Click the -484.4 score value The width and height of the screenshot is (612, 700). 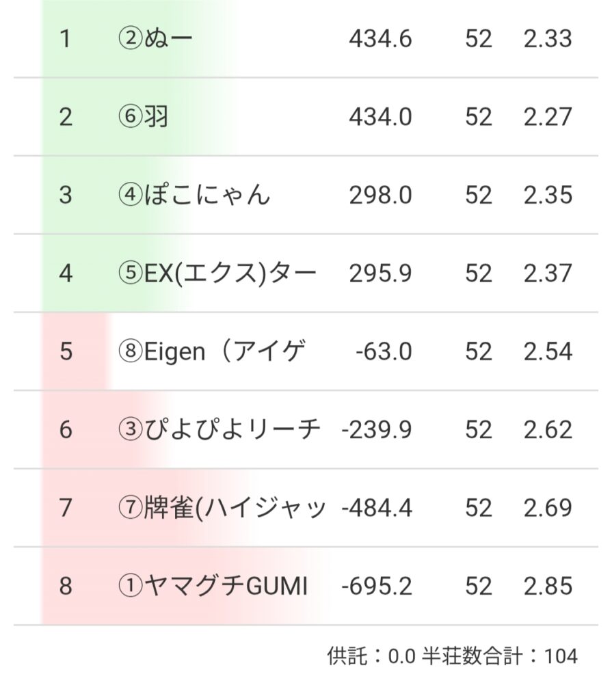(376, 508)
